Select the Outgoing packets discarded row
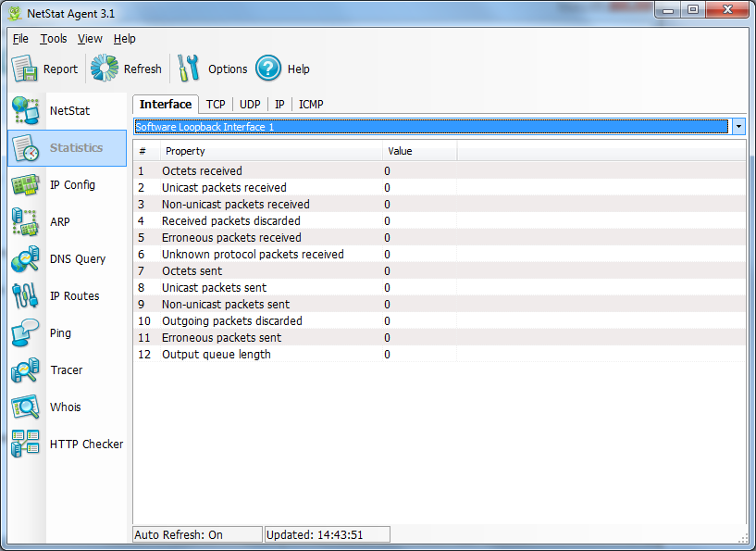Screen dimensions: 756x551 tap(440, 320)
